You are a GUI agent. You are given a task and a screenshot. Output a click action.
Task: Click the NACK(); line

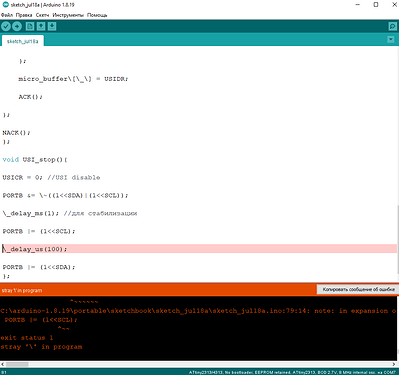click(16, 133)
